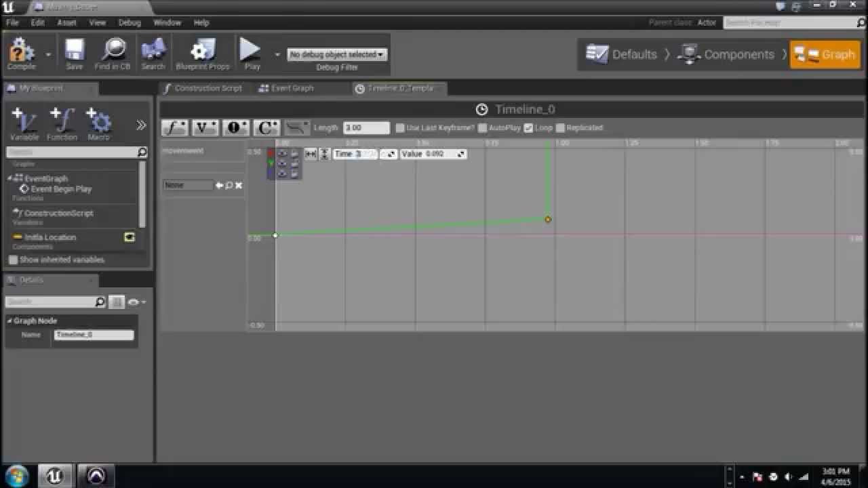
Task: Clear the external curve X icon
Action: (x=239, y=185)
